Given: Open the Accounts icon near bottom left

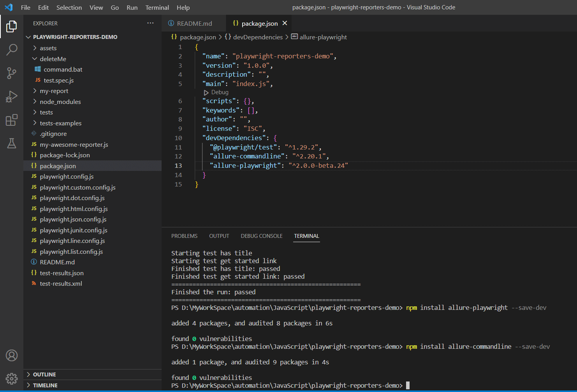Looking at the screenshot, I should coord(12,355).
